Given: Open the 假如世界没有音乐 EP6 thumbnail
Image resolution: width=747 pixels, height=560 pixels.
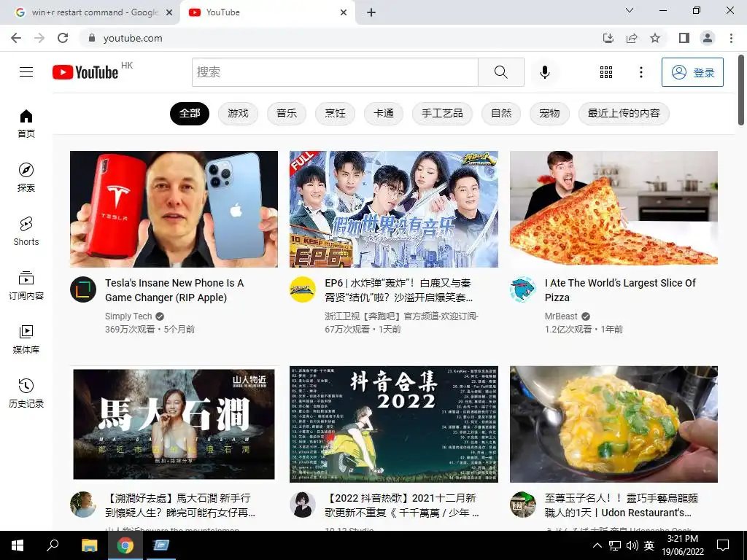Looking at the screenshot, I should (x=393, y=209).
